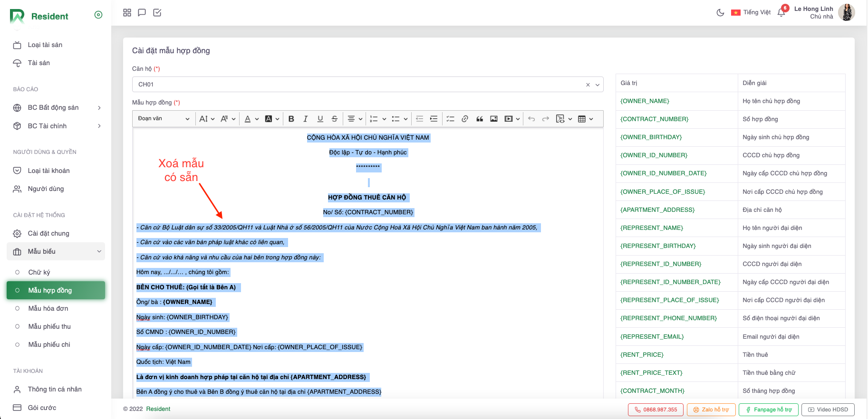This screenshot has width=868, height=419.
Task: Clear the selected apartment CH01
Action: (x=588, y=85)
